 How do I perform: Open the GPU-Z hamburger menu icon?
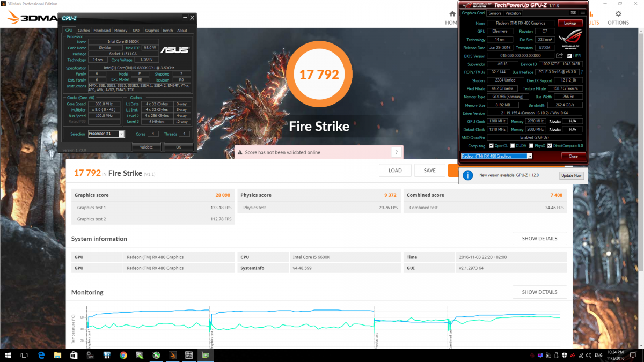pos(583,13)
